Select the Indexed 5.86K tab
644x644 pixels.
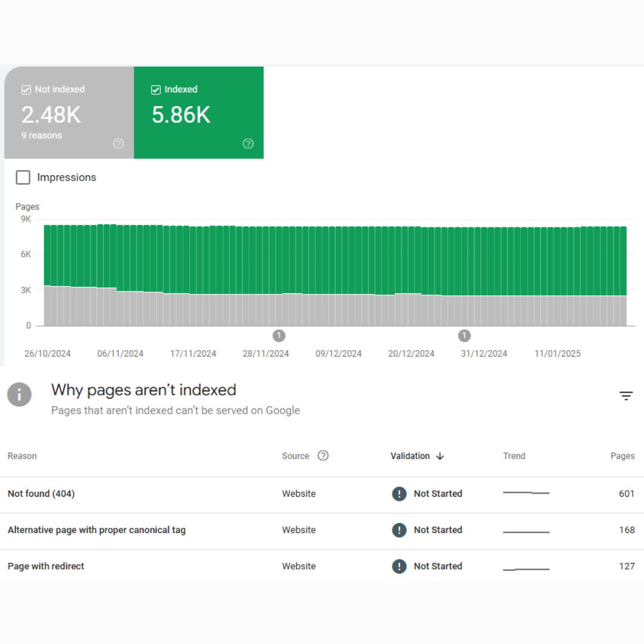pyautogui.click(x=199, y=113)
